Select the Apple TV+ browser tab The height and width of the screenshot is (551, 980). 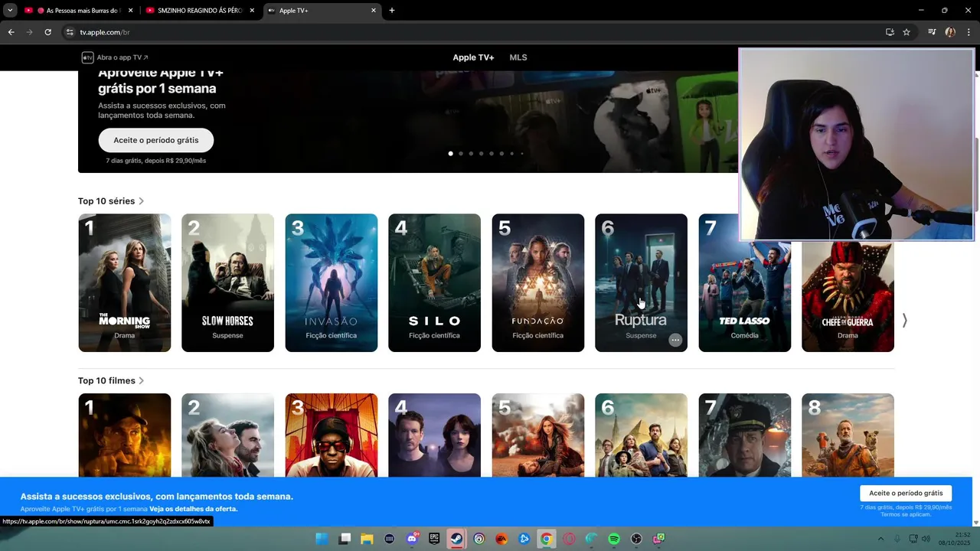(322, 11)
